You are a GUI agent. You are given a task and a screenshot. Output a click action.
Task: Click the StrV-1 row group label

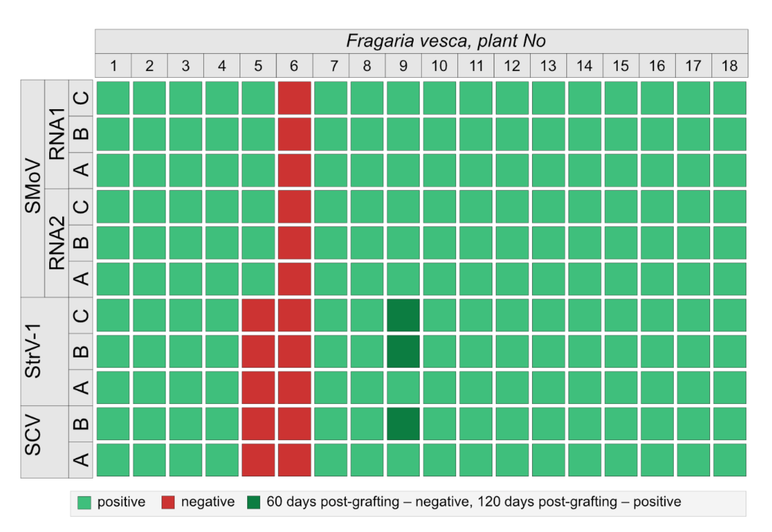coord(33,351)
